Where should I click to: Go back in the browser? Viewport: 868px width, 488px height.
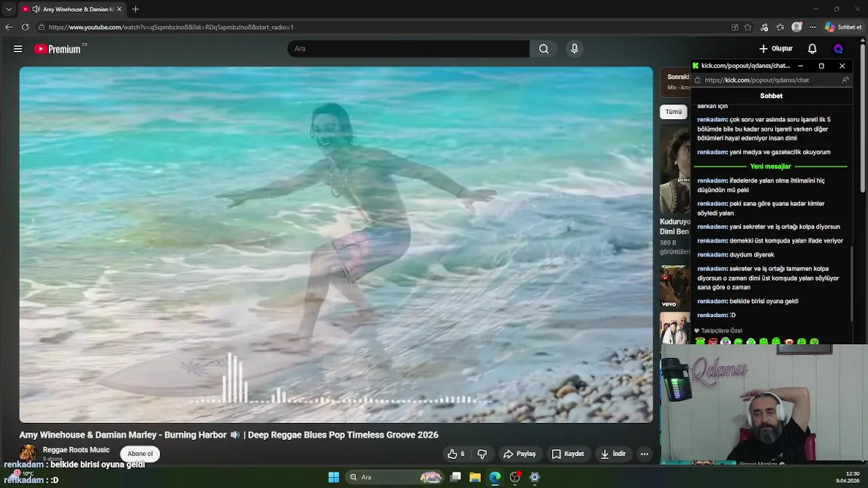click(8, 27)
